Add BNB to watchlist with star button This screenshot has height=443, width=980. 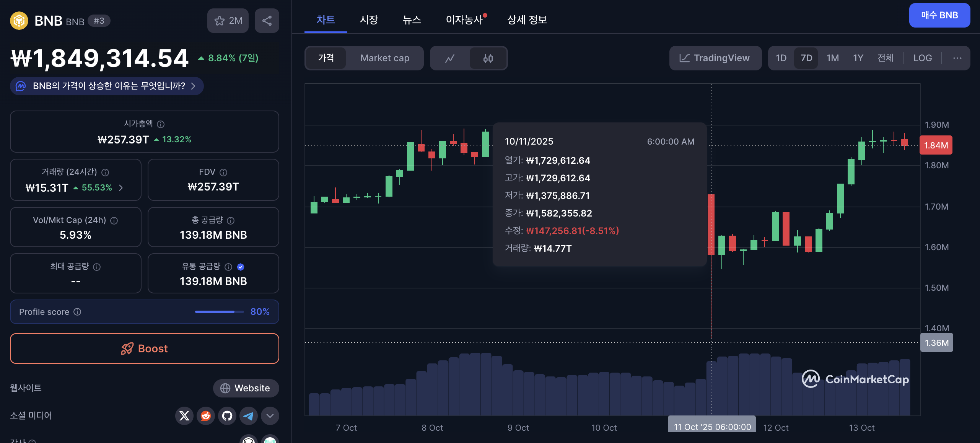228,21
